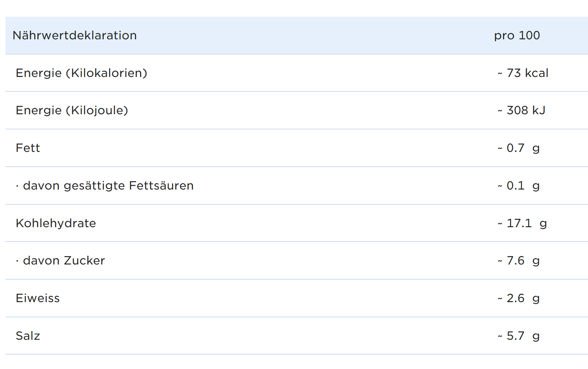Select the Kohlehydrate row label

coord(56,223)
